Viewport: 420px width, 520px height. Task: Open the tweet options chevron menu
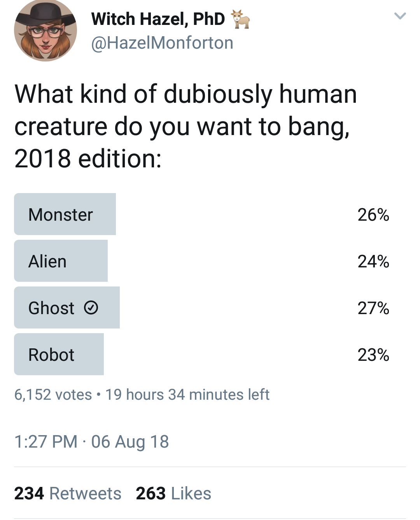(400, 16)
